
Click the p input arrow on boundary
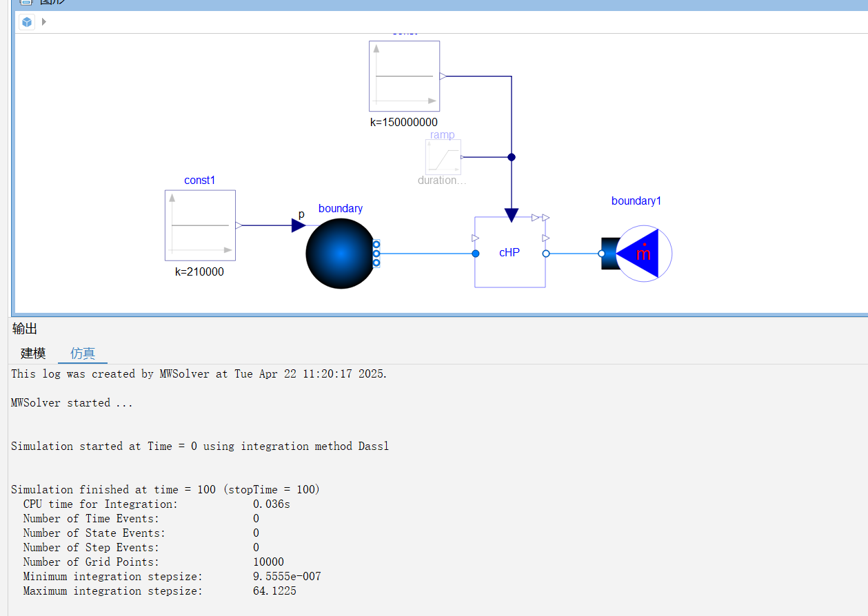299,225
